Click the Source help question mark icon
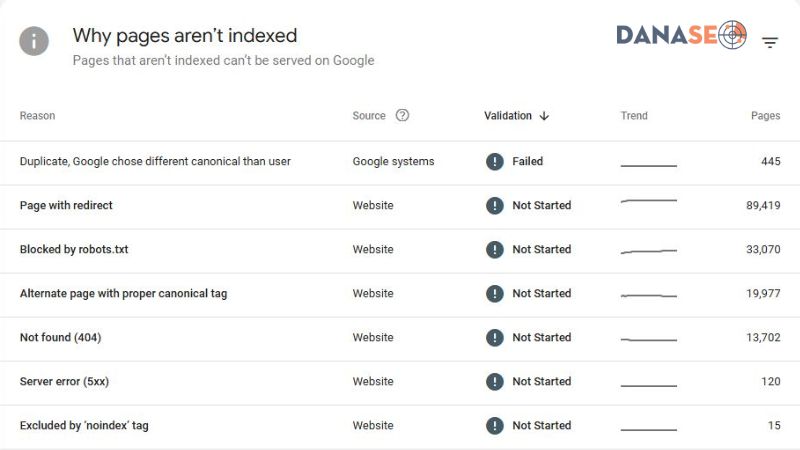The image size is (800, 450). tap(402, 115)
